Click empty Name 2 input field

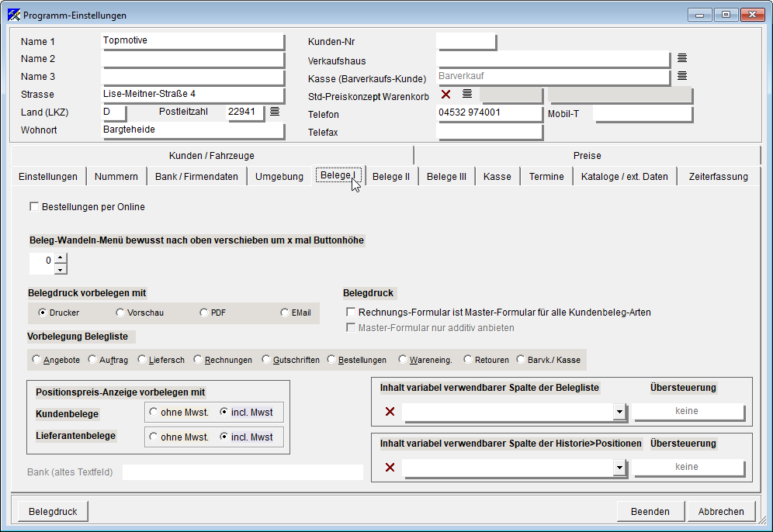point(192,59)
